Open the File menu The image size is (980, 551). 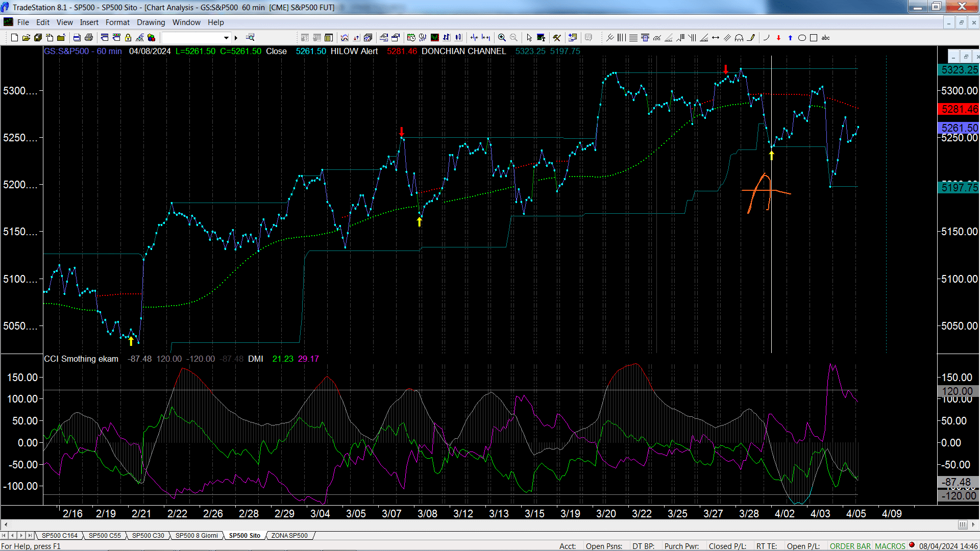[x=23, y=22]
